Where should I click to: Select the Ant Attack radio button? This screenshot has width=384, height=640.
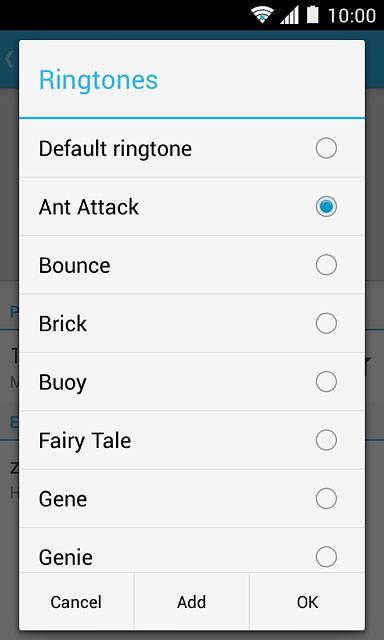pyautogui.click(x=326, y=207)
